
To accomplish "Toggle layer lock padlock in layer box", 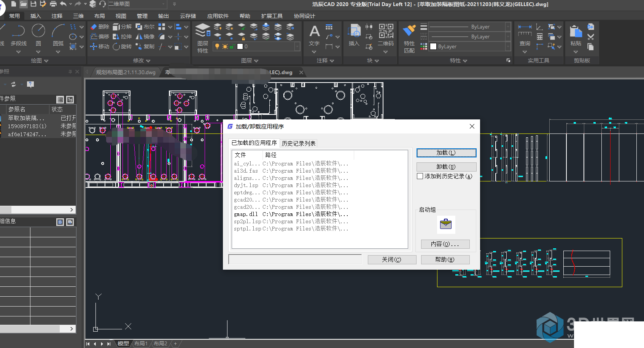I will click(232, 46).
